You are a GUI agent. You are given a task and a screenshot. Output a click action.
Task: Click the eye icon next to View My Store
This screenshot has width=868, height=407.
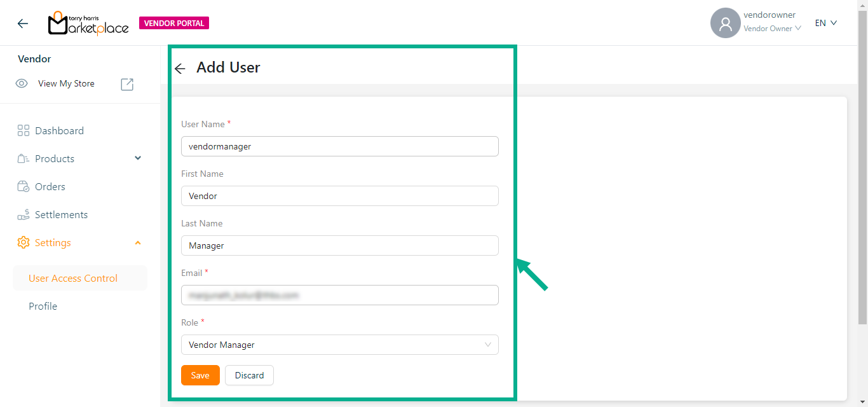22,84
